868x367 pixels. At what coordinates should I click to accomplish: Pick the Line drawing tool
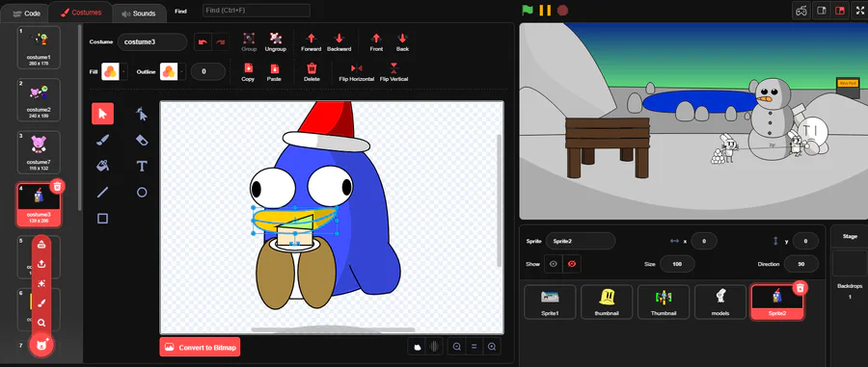click(102, 193)
